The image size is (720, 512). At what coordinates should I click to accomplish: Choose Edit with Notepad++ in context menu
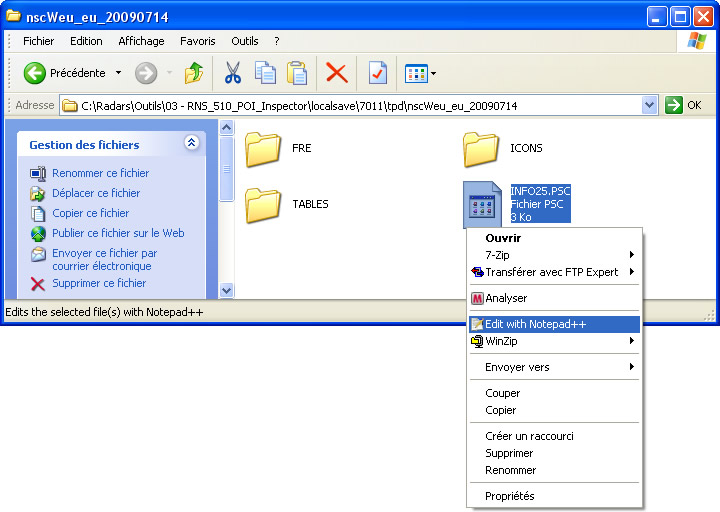[535, 324]
